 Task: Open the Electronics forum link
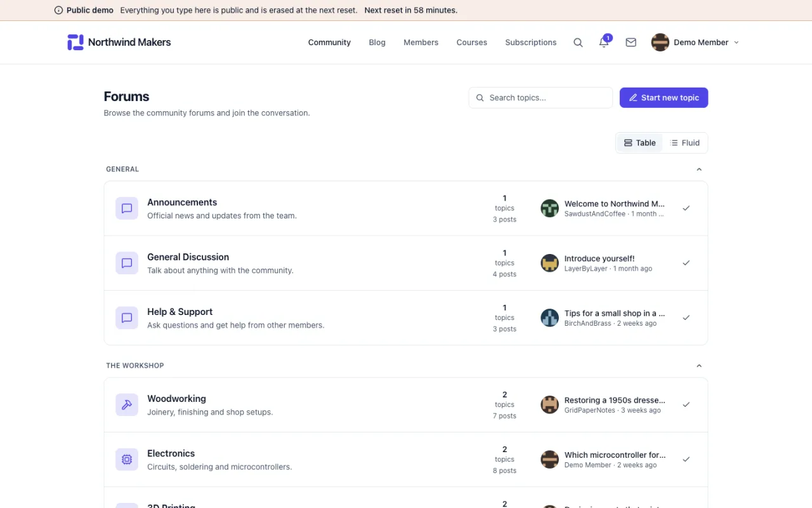[171, 453]
